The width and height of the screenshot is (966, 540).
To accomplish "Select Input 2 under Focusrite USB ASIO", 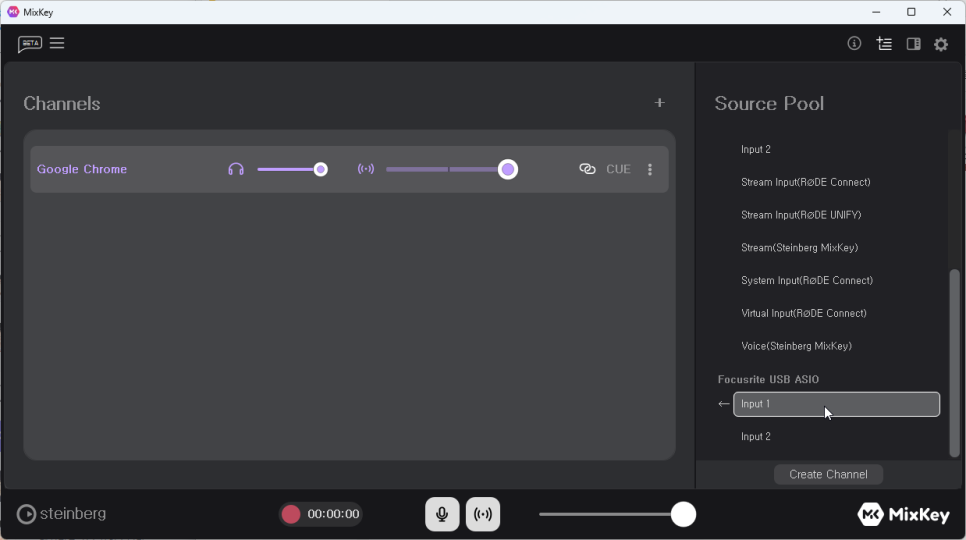I will click(756, 437).
